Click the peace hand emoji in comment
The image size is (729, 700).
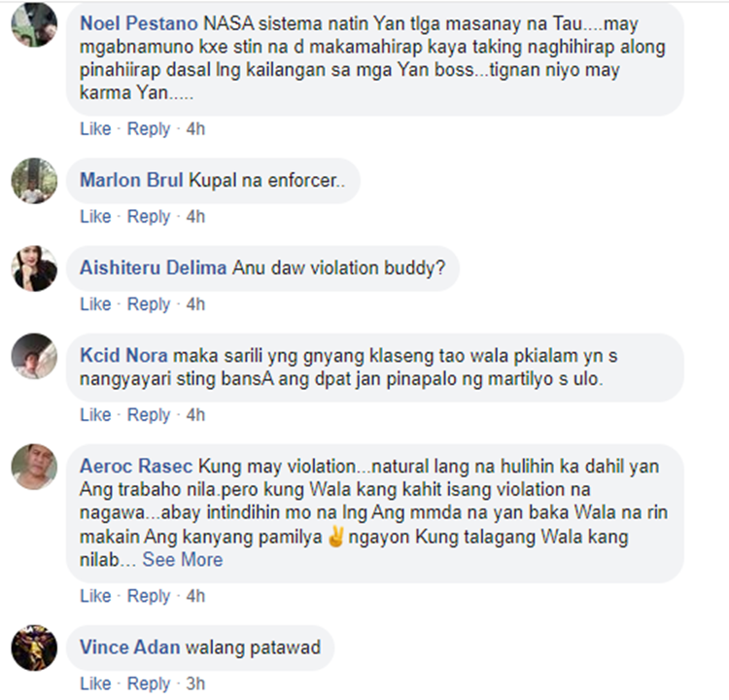pos(335,537)
